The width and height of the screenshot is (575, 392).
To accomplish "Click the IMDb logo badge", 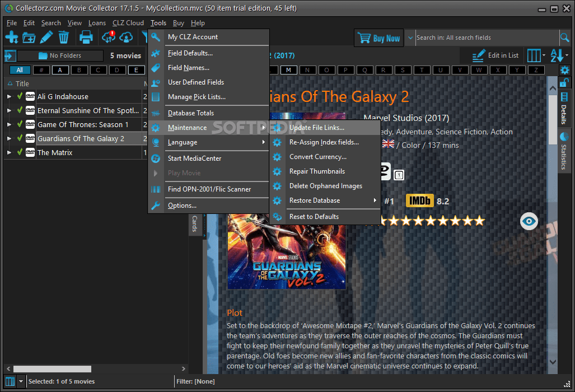I will tap(419, 200).
